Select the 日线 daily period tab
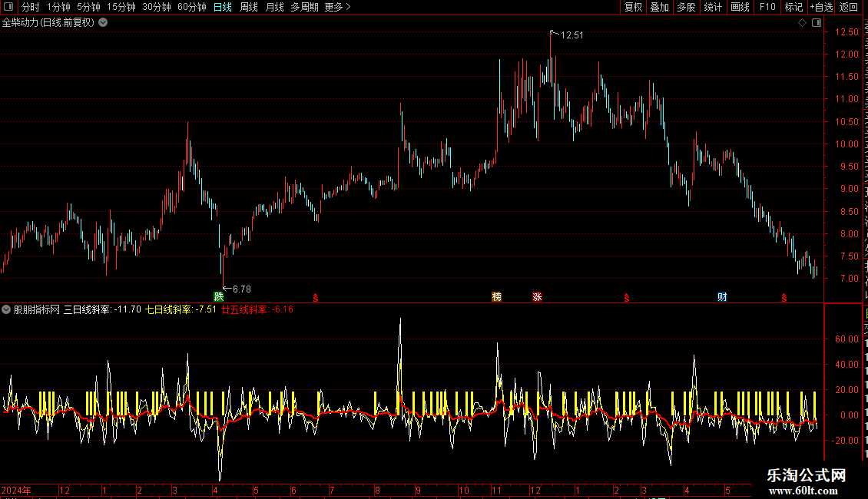The image size is (868, 499). [223, 7]
